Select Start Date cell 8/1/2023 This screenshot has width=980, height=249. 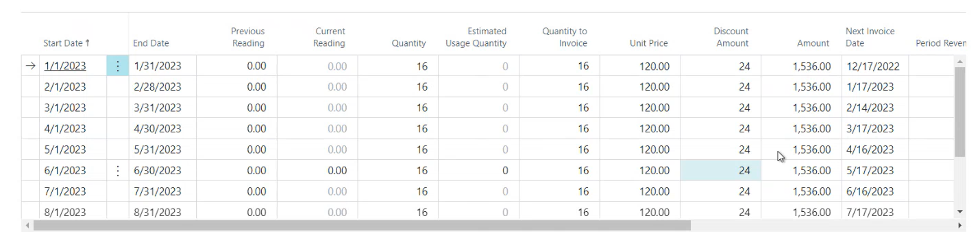point(65,212)
